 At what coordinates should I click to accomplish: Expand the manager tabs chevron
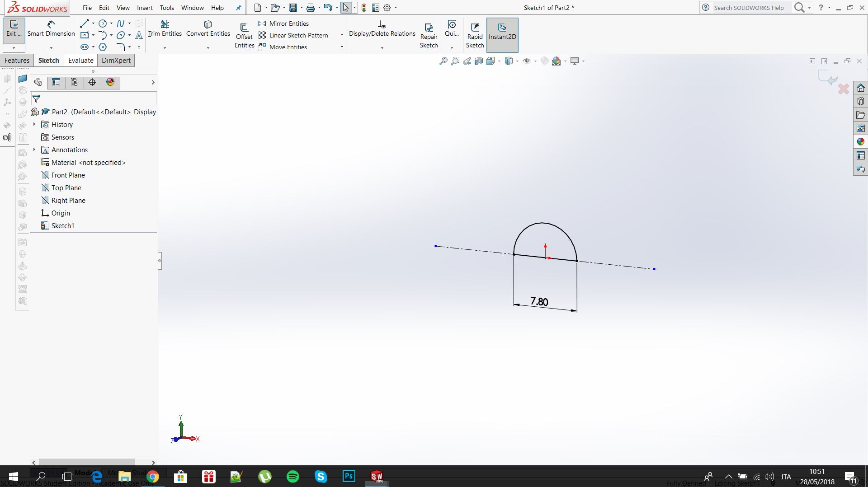pyautogui.click(x=153, y=82)
